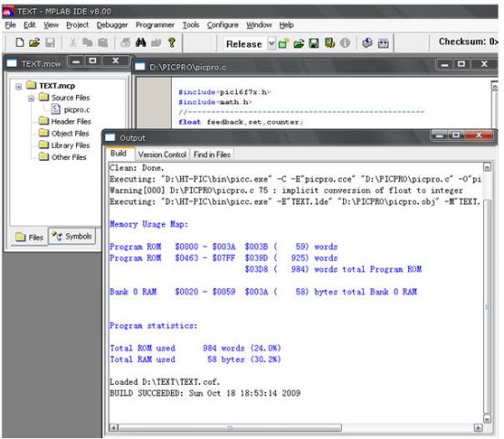Viewport: 504px width, 439px height.
Task: Open the Configure menu
Action: [x=222, y=25]
